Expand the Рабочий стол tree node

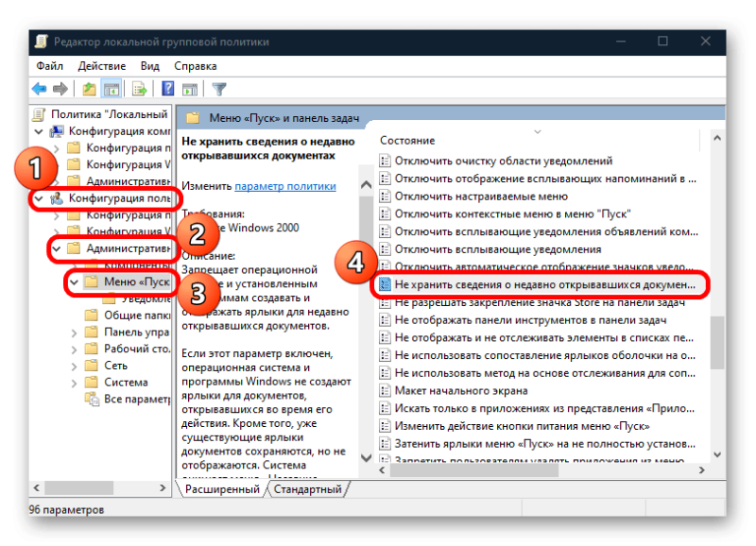coord(74,350)
